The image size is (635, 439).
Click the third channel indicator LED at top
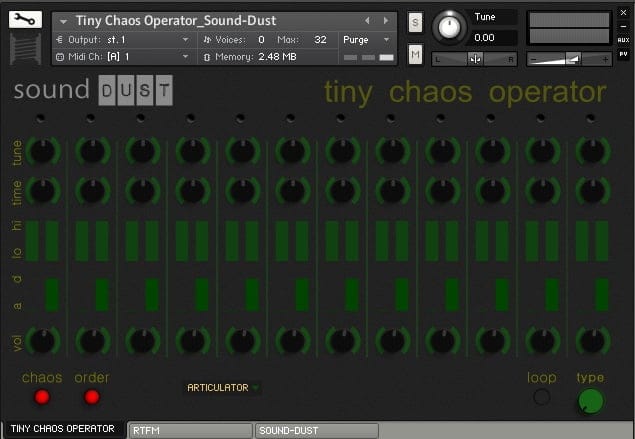click(141, 118)
